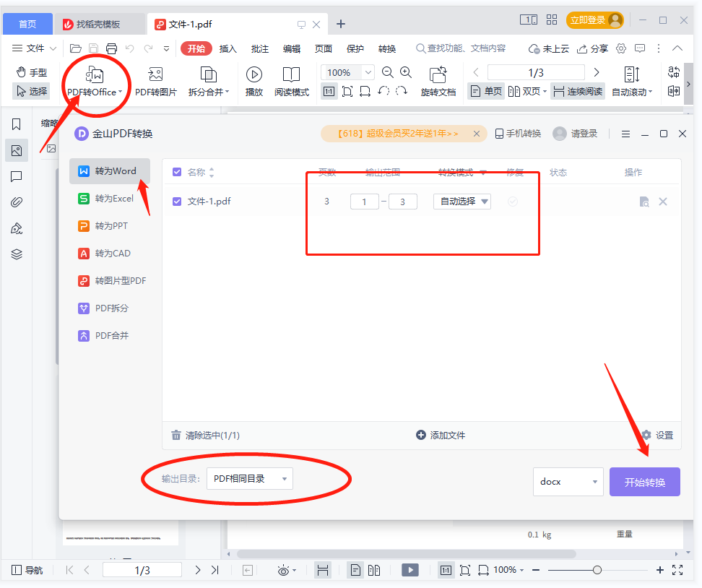The image size is (702, 588).
Task: Toggle the 修复 repair option for 文件-1.pdf
Action: (513, 202)
